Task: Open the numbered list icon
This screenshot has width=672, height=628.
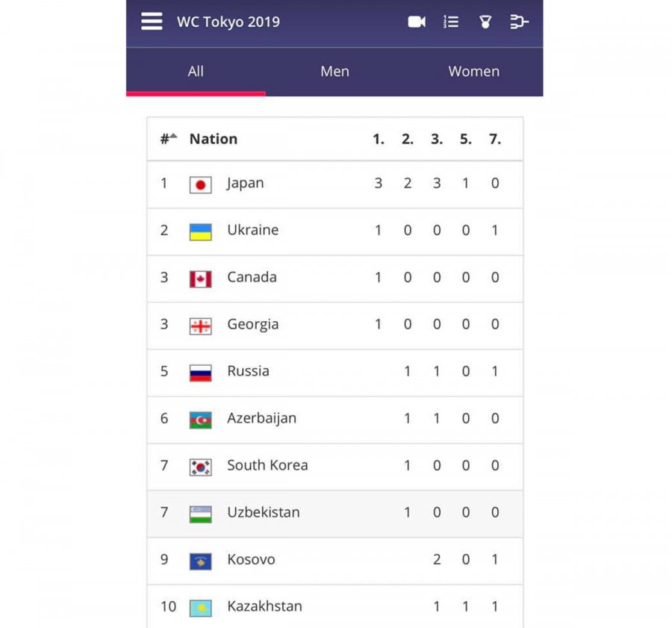Action: [451, 22]
